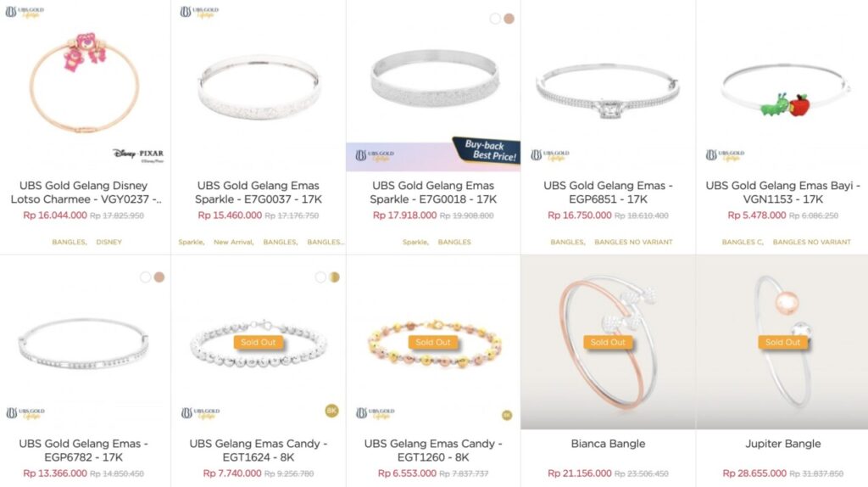Image resolution: width=868 pixels, height=487 pixels.
Task: Click the 8K badge on Candy EGT1260
Action: click(507, 415)
